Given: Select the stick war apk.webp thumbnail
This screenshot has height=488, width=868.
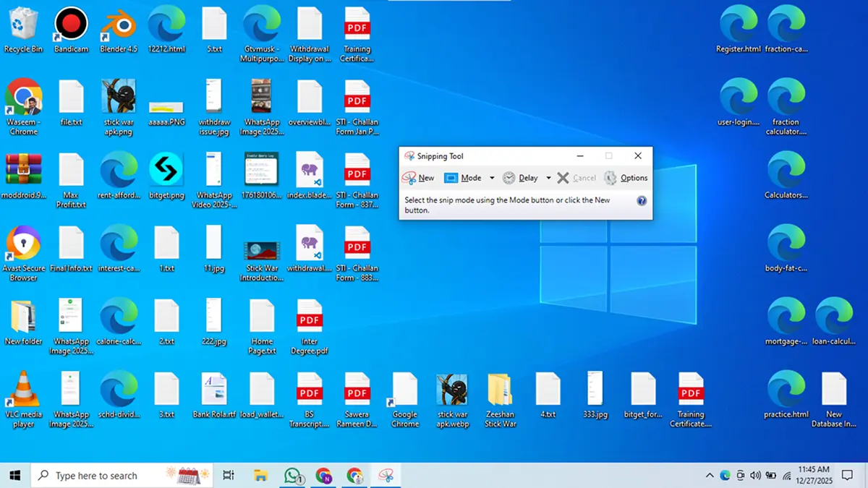Looking at the screenshot, I should point(453,399).
